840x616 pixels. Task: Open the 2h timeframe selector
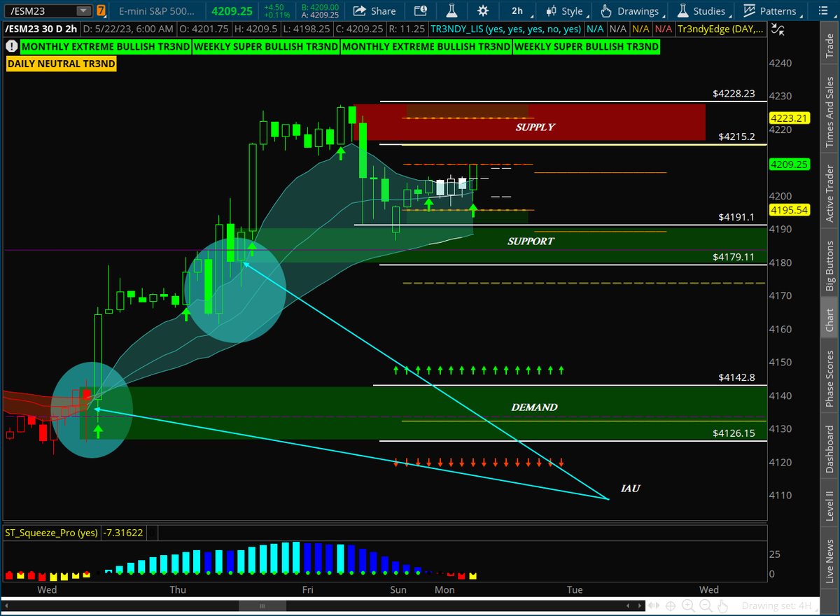(517, 11)
